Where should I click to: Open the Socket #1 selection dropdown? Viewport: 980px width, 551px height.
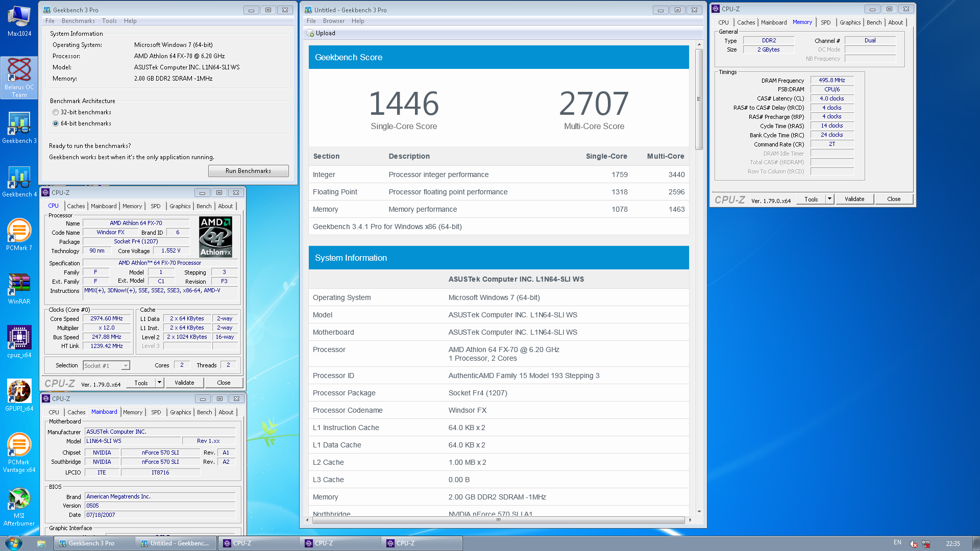(107, 365)
